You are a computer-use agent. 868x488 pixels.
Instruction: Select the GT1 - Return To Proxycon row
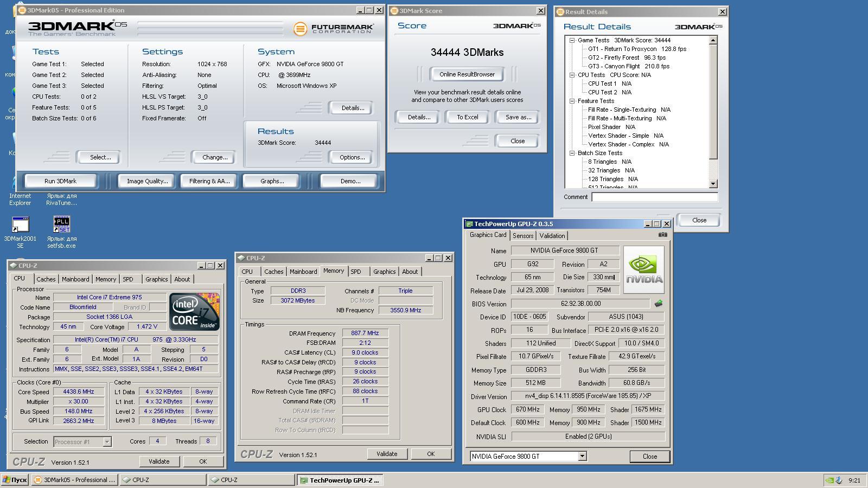tap(637, 49)
